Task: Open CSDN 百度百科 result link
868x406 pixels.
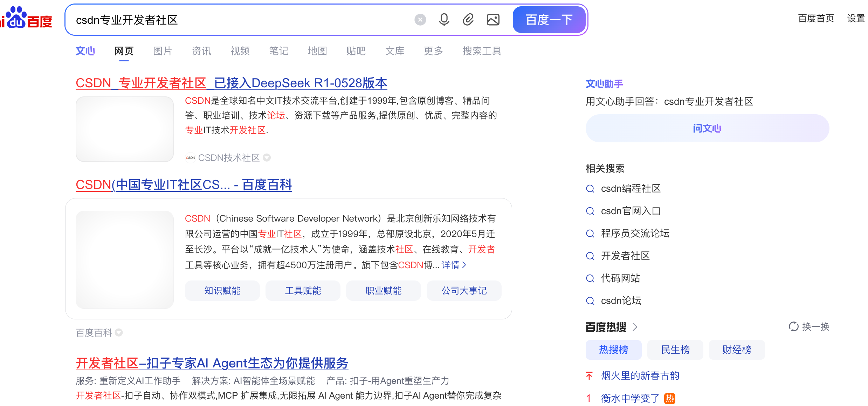Action: [184, 185]
